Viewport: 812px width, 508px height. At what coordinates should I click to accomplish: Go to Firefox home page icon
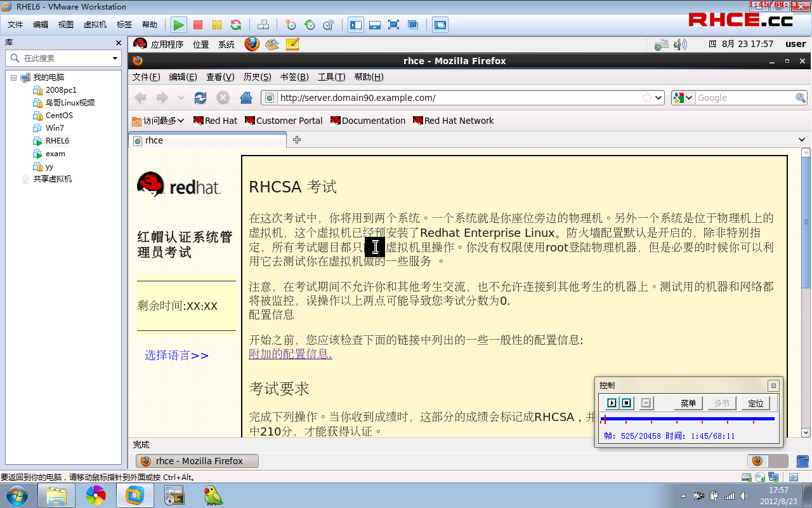click(x=246, y=98)
